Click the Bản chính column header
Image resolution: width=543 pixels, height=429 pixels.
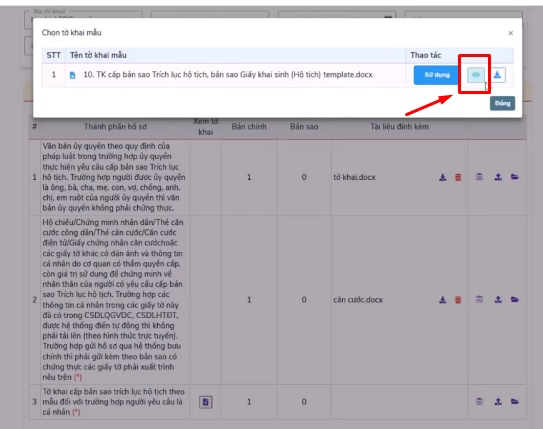[x=249, y=127]
